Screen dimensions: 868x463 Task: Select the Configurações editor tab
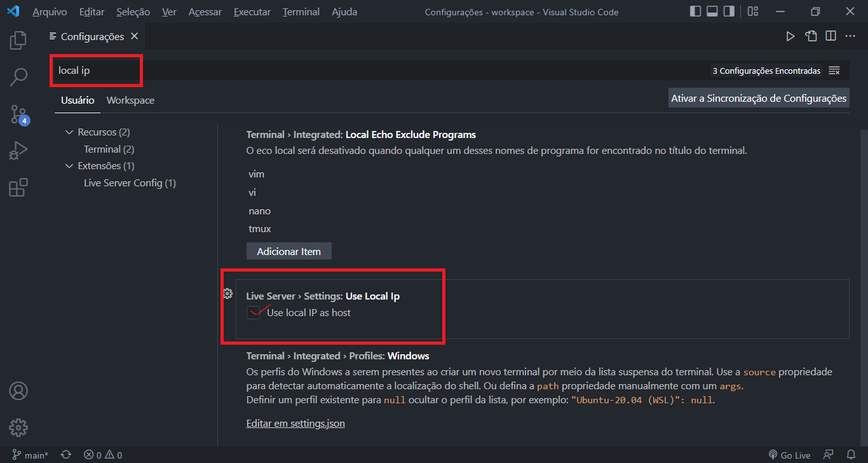[x=92, y=36]
